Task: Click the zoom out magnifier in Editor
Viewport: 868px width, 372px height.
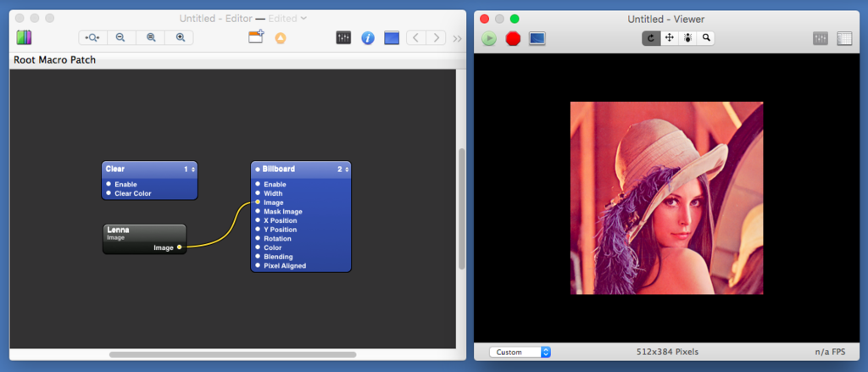Action: [120, 37]
